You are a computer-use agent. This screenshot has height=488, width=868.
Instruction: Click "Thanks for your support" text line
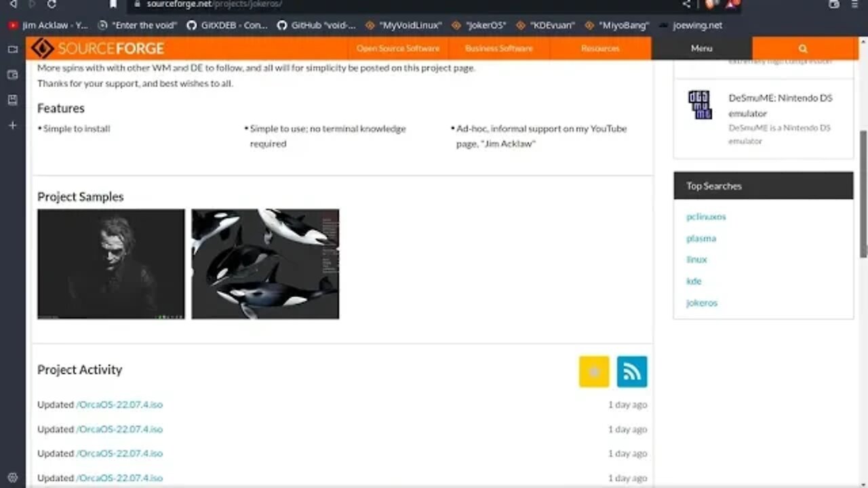135,83
